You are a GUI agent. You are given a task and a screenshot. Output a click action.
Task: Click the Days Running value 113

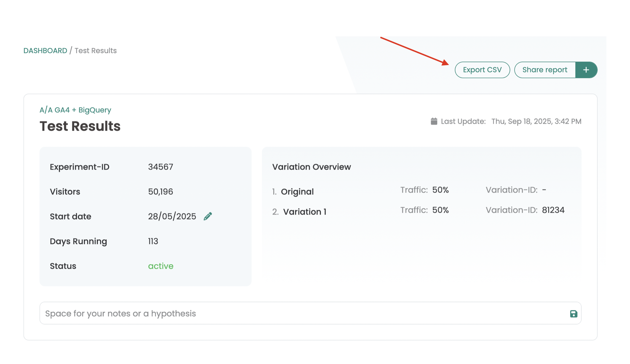pyautogui.click(x=153, y=241)
